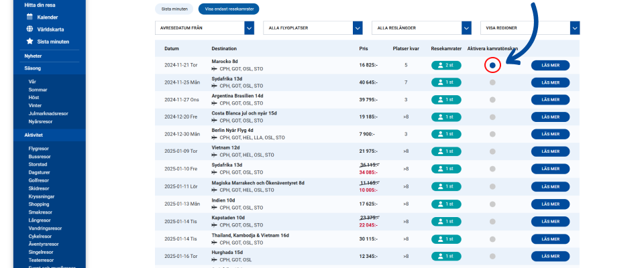The height and width of the screenshot is (268, 644).
Task: Activate kamratönskan for Costa Blanca trip
Action: coord(492,117)
